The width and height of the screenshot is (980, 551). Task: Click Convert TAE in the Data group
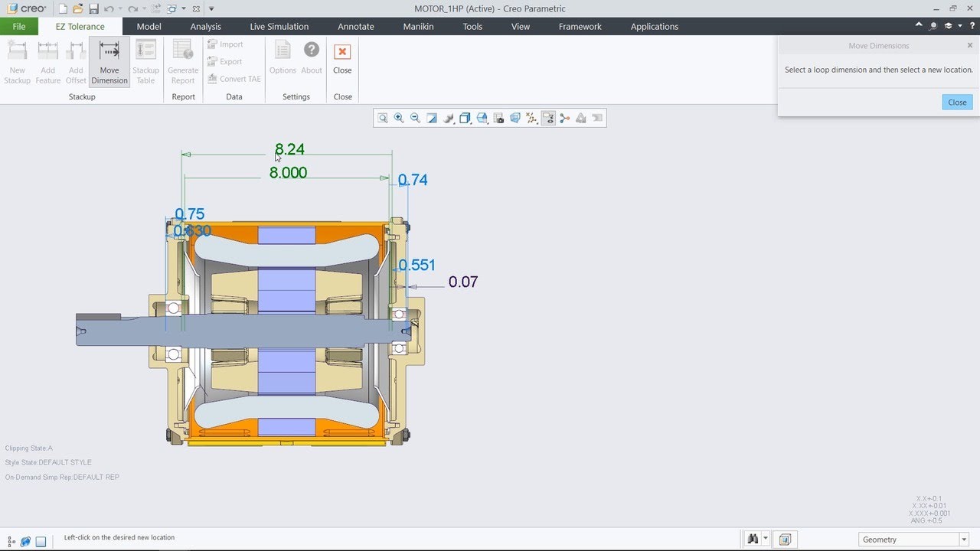click(x=234, y=79)
